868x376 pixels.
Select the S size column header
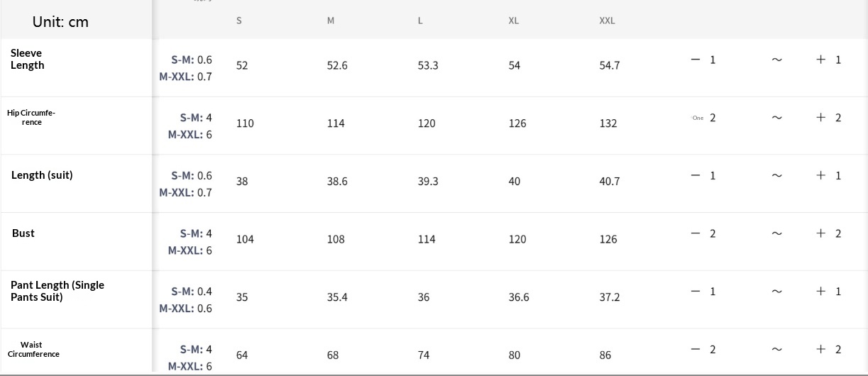pos(239,21)
